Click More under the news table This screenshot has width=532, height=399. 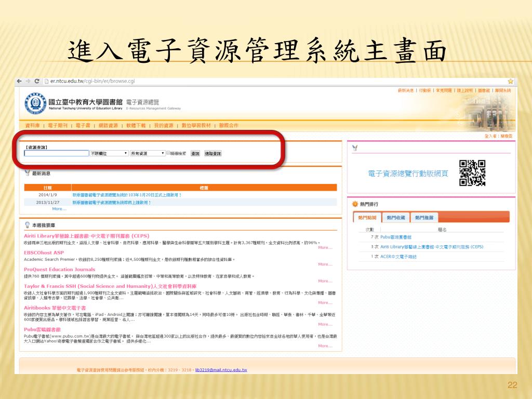click(x=59, y=209)
